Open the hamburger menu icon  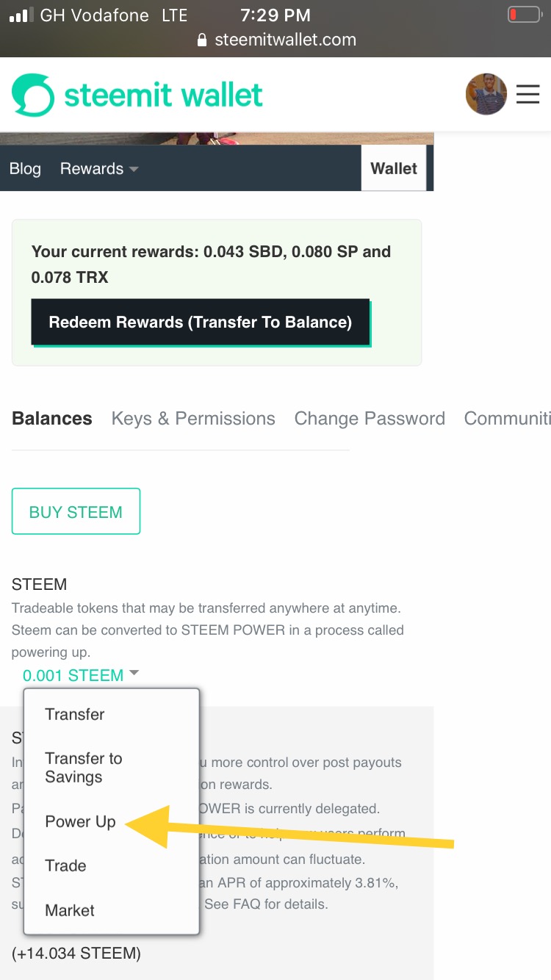(527, 94)
